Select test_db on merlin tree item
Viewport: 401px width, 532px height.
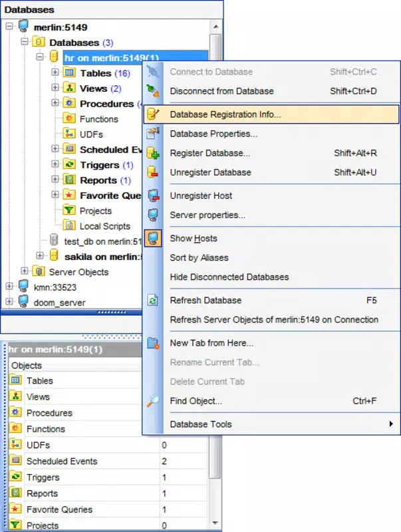[102, 241]
